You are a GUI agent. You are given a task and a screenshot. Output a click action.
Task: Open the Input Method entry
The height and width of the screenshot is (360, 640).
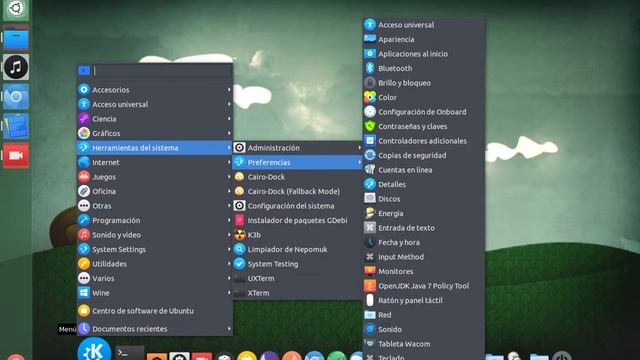(424, 257)
